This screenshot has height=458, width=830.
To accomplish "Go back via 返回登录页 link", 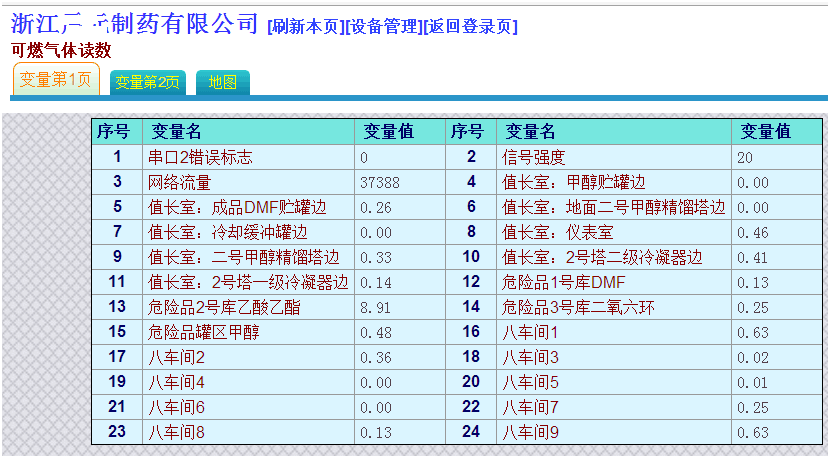I will point(470,27).
